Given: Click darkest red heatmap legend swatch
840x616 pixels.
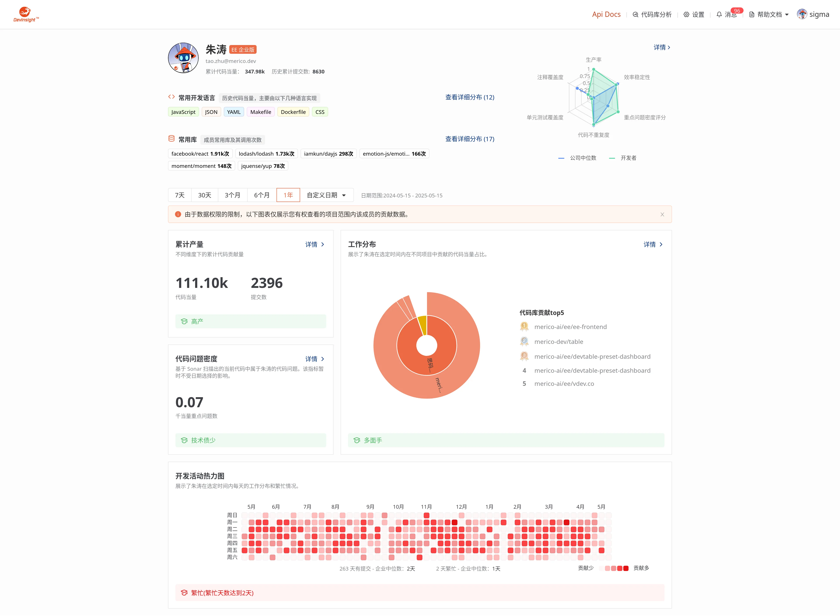Looking at the screenshot, I should click(626, 568).
